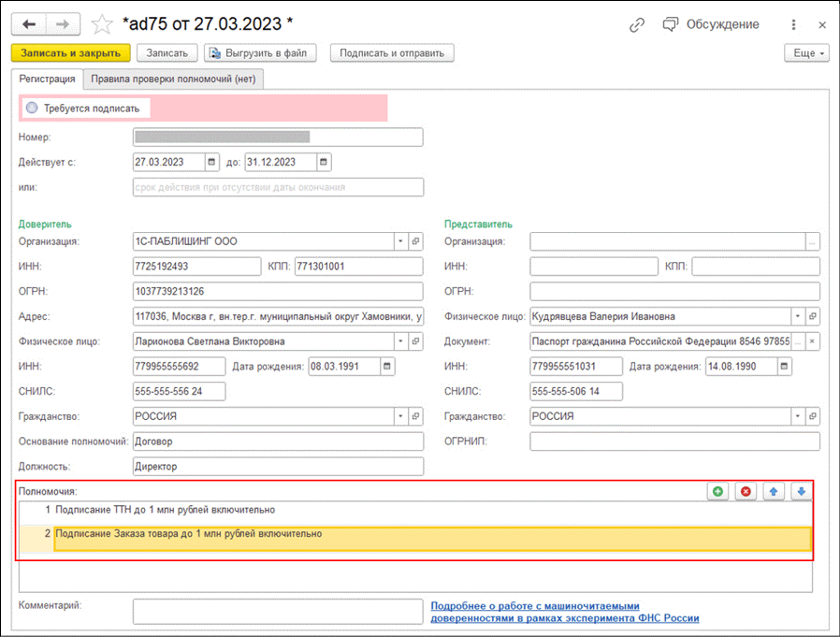Move selected authority down with arrow icon
This screenshot has height=637, width=840.
(x=802, y=491)
